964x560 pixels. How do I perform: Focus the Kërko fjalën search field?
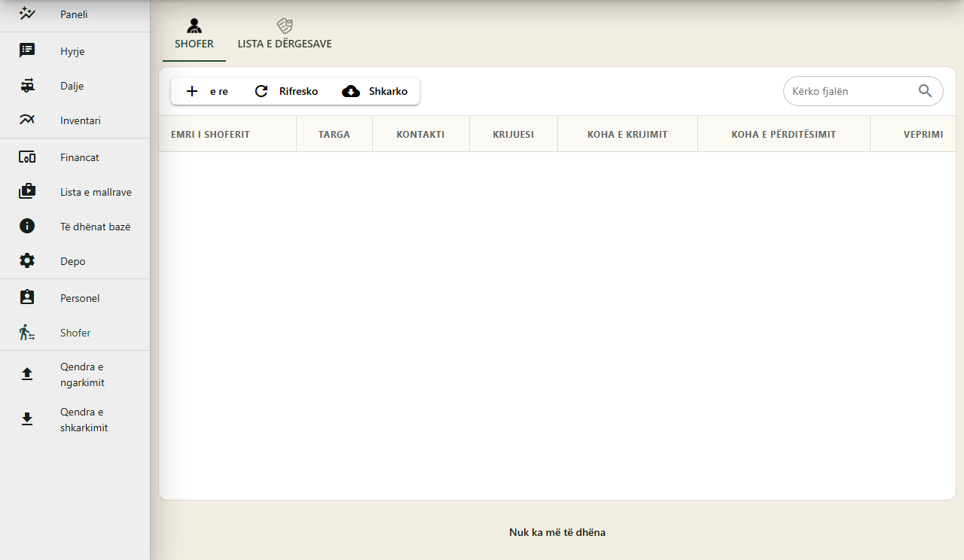tap(863, 91)
